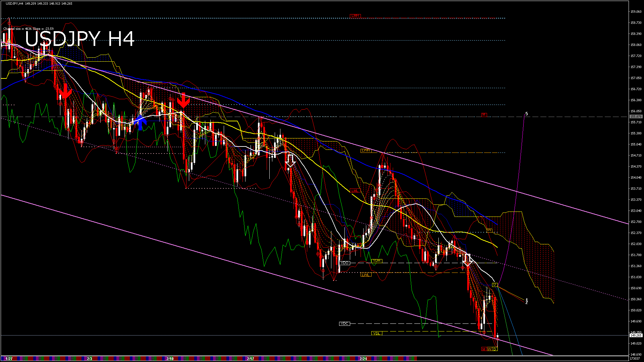Click the USDJPY,H4 OHLC header text
This screenshot has height=362, width=644.
click(39, 3)
